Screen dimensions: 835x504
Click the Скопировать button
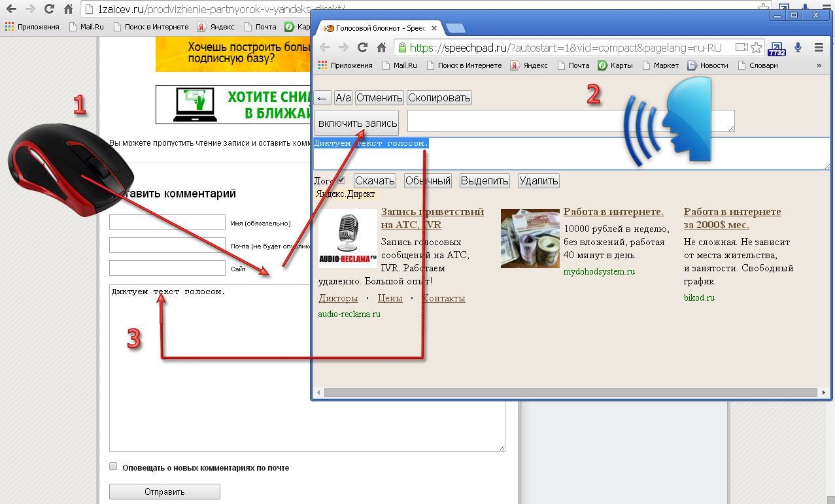click(x=439, y=98)
